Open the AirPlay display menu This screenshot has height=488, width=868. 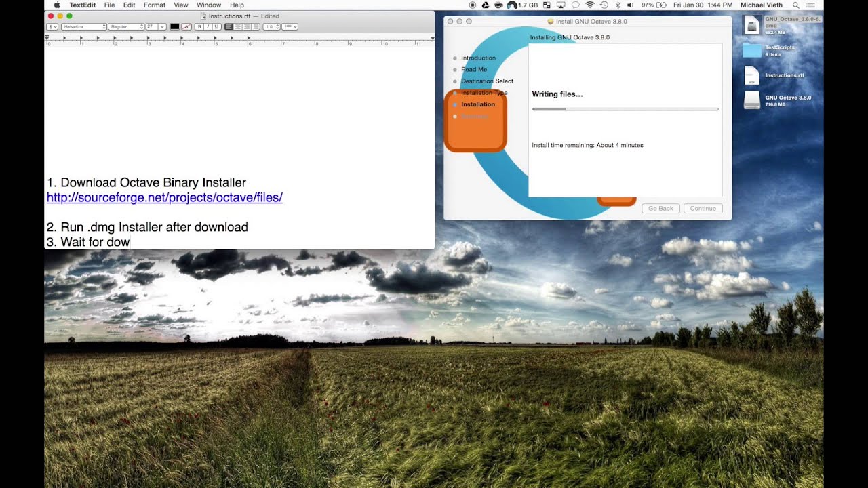click(561, 5)
